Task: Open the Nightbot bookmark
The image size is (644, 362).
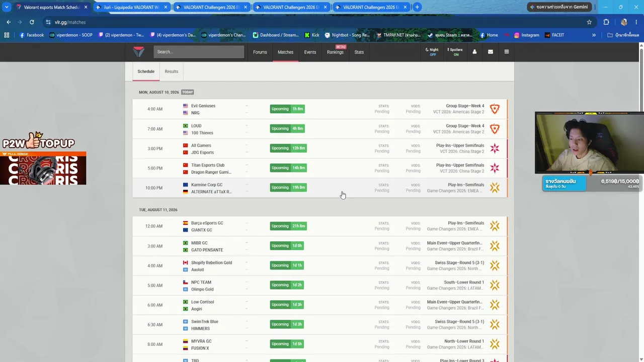Action: pos(347,35)
